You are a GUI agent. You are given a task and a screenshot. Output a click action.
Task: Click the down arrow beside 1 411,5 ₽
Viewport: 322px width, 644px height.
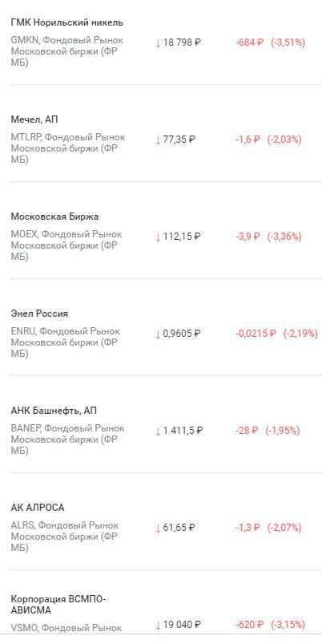tap(158, 431)
